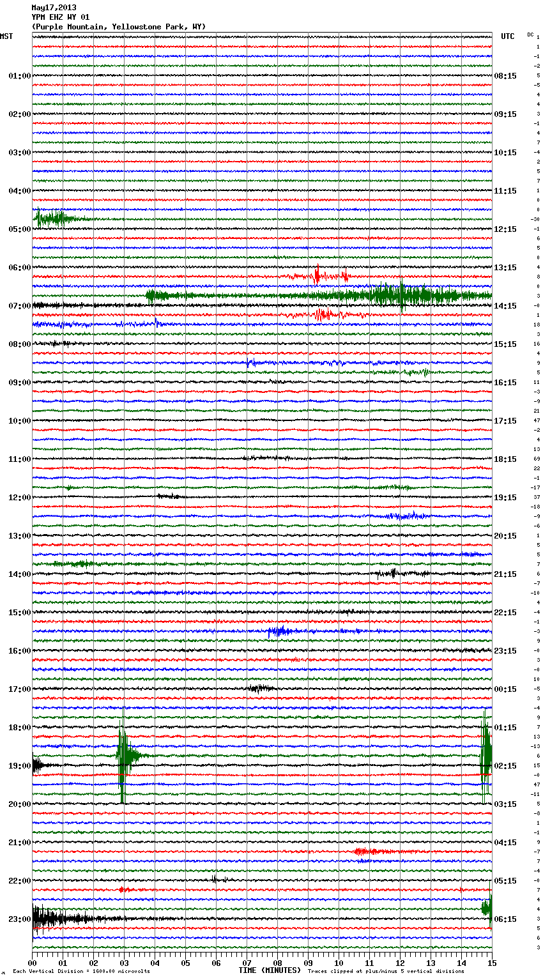
Task: Click the 06:15 UTC time label
Action: coord(505,919)
